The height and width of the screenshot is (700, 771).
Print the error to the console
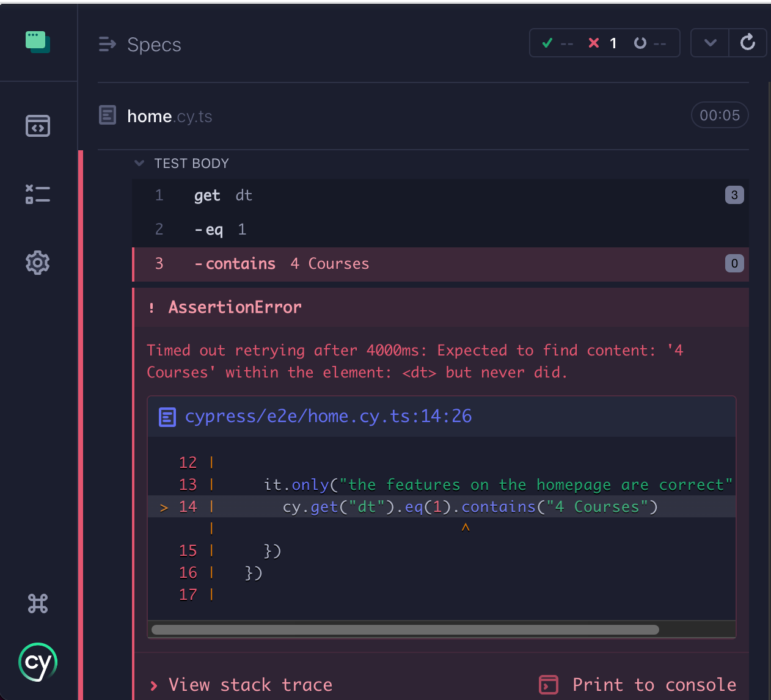pyautogui.click(x=638, y=685)
